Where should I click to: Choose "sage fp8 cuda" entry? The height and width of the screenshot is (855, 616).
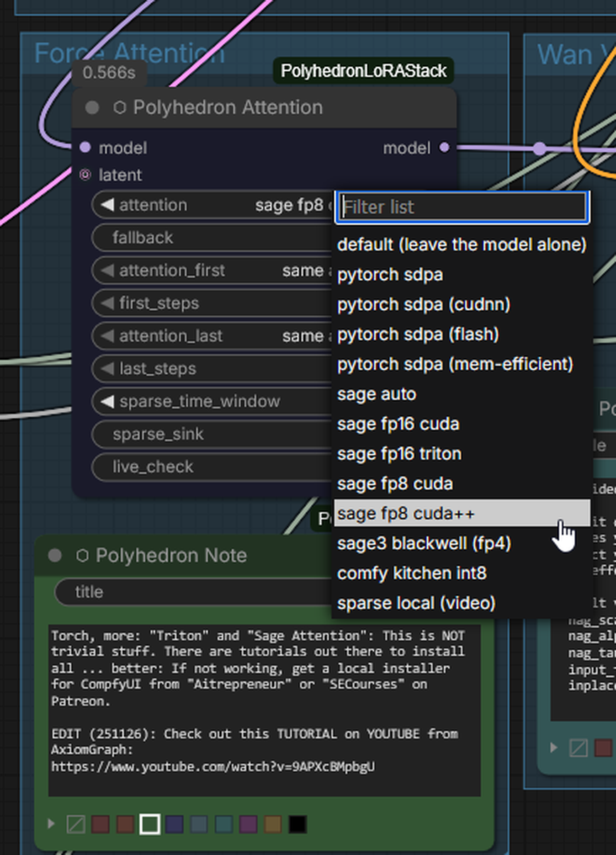(462, 484)
